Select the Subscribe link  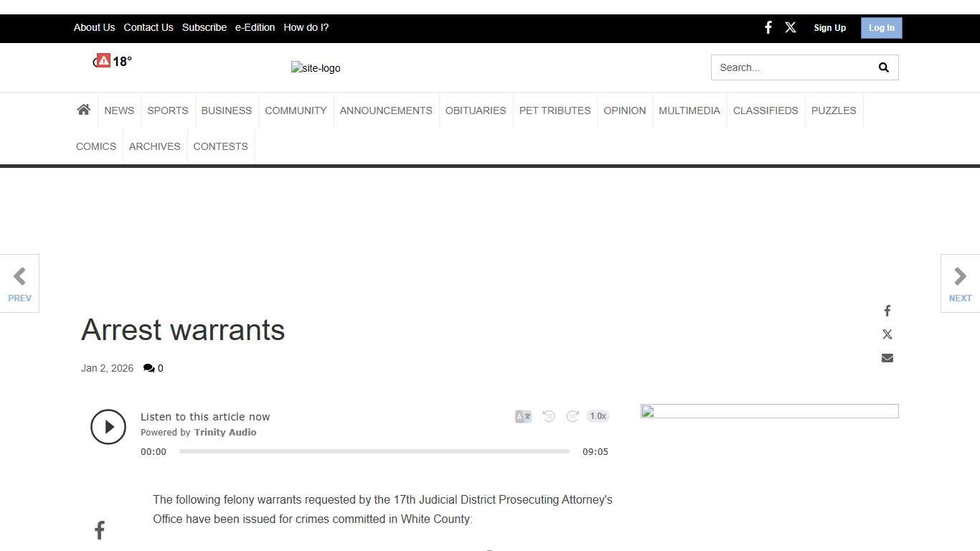[x=204, y=27]
